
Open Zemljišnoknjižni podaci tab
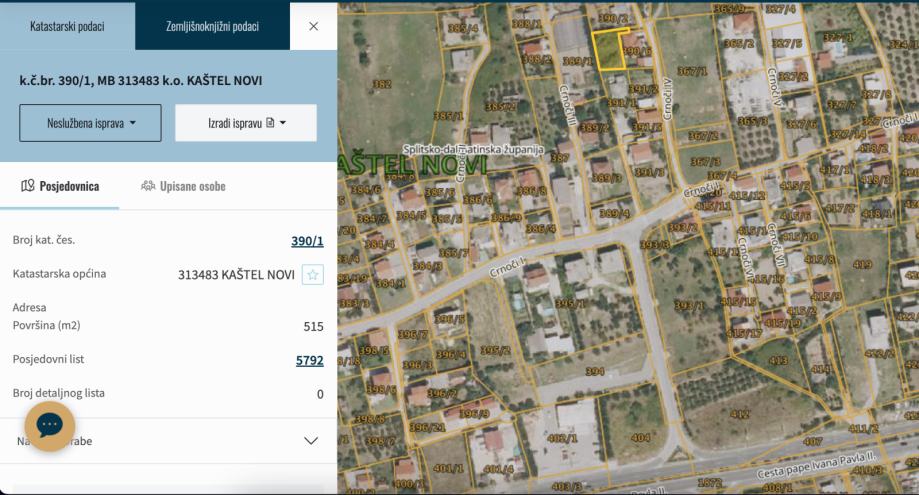(x=212, y=26)
